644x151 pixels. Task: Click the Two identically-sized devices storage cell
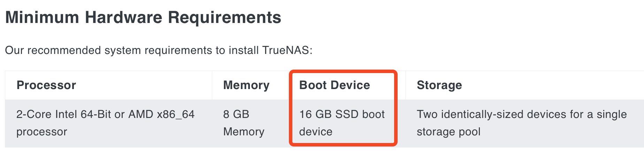coord(525,123)
